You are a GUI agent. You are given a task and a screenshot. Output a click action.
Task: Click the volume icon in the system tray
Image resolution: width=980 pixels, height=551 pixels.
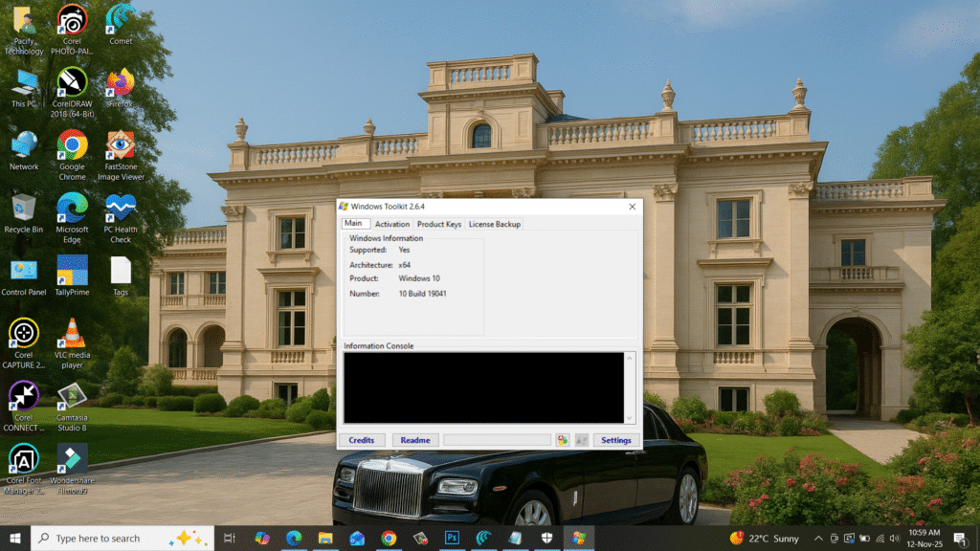pyautogui.click(x=894, y=538)
